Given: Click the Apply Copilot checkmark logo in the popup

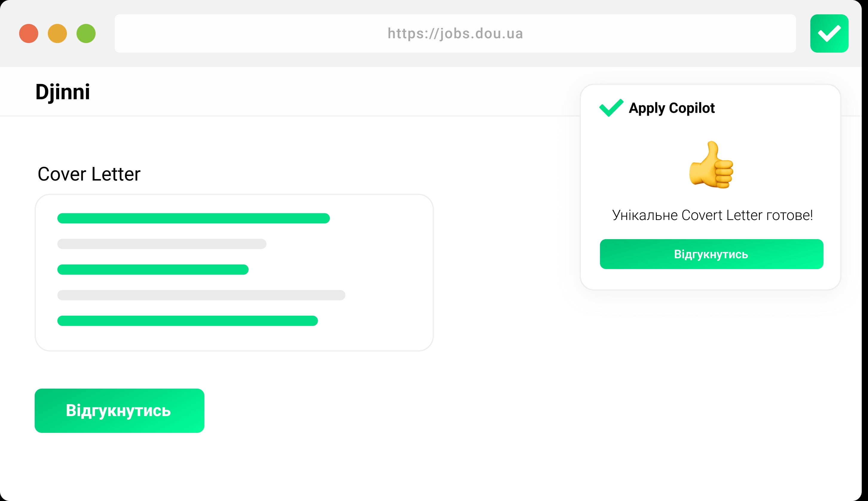Looking at the screenshot, I should [x=611, y=108].
